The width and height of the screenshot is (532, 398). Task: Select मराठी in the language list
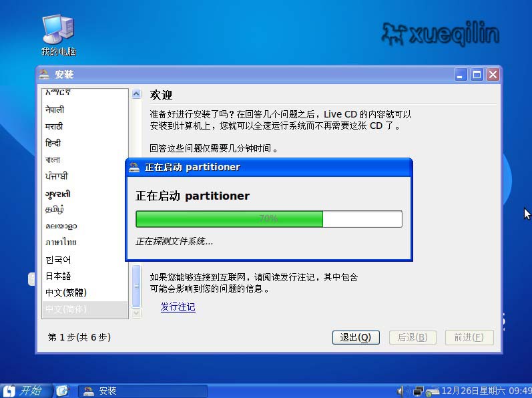click(85, 126)
